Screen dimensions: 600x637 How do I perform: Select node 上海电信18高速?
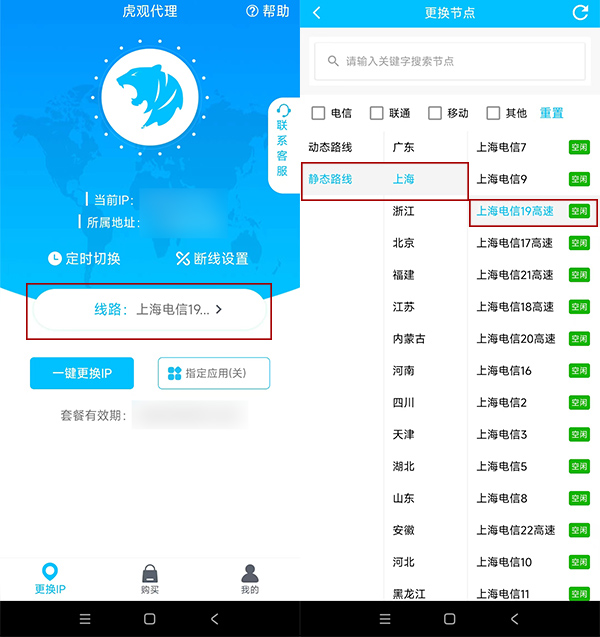tap(515, 307)
